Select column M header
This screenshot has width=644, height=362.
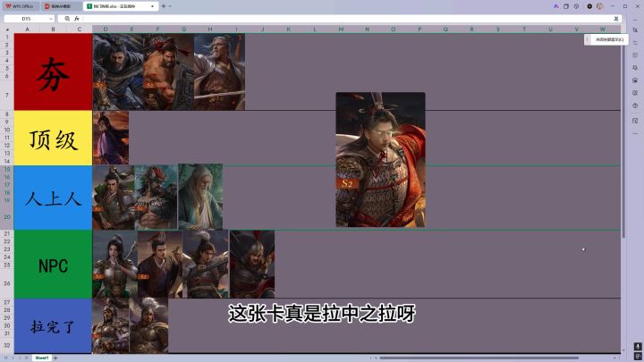point(341,29)
